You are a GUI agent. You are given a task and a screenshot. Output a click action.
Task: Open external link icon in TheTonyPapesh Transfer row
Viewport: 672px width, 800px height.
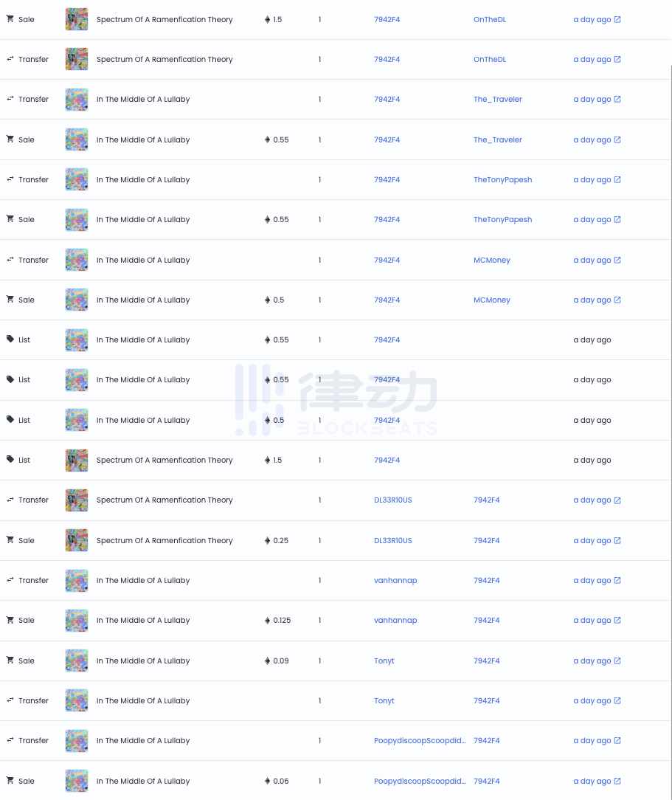617,179
